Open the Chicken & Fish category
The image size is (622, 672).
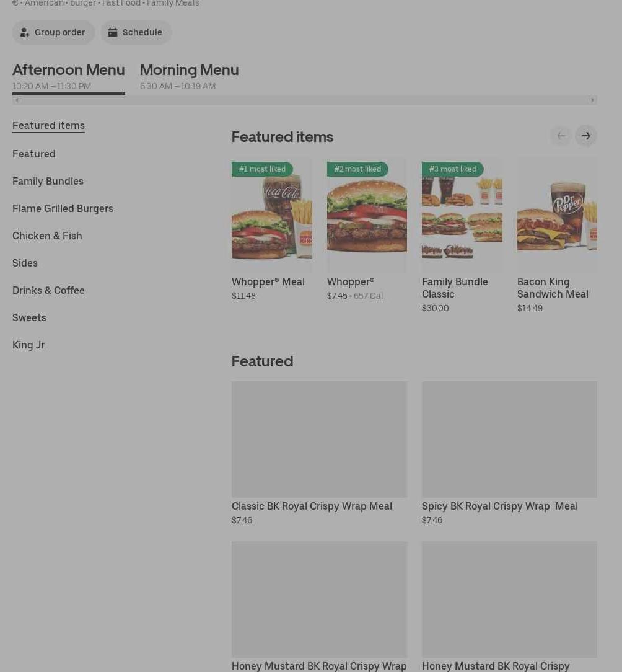tap(47, 236)
